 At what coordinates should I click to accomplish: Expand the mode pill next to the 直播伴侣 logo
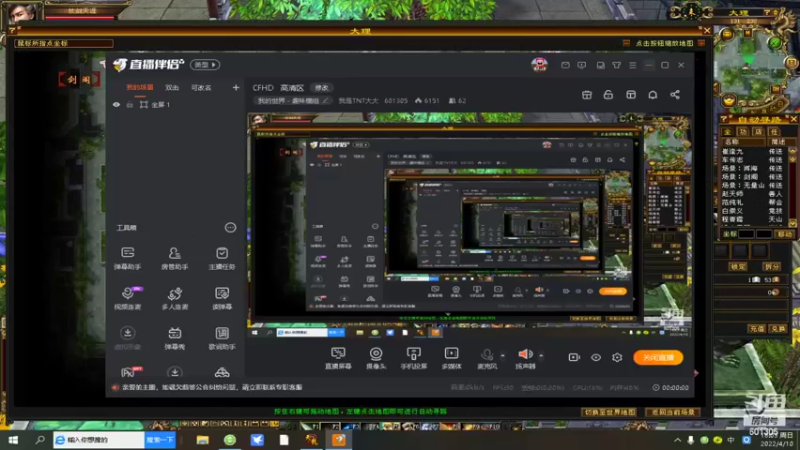click(x=205, y=65)
